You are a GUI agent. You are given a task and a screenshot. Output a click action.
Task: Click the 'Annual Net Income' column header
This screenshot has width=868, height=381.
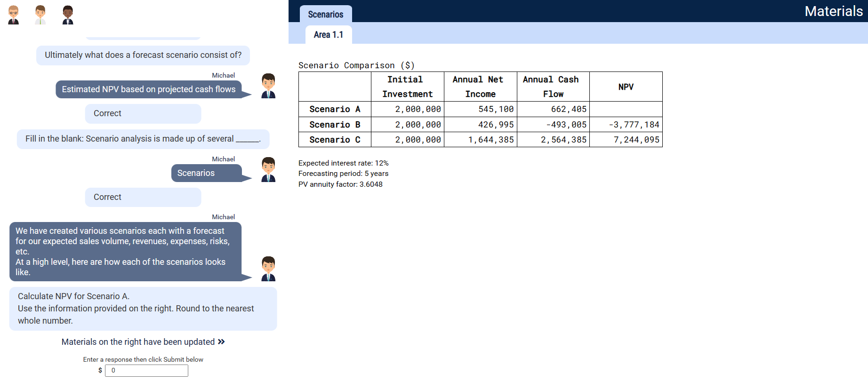(x=481, y=87)
